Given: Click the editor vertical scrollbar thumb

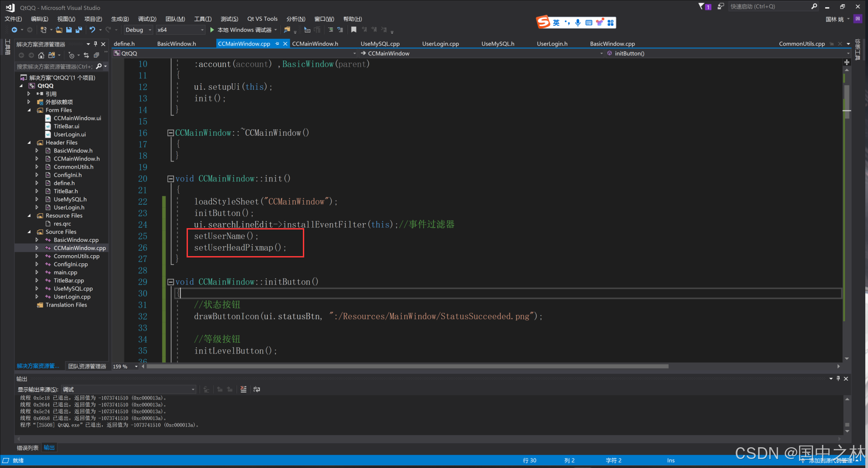Looking at the screenshot, I should click(847, 101).
